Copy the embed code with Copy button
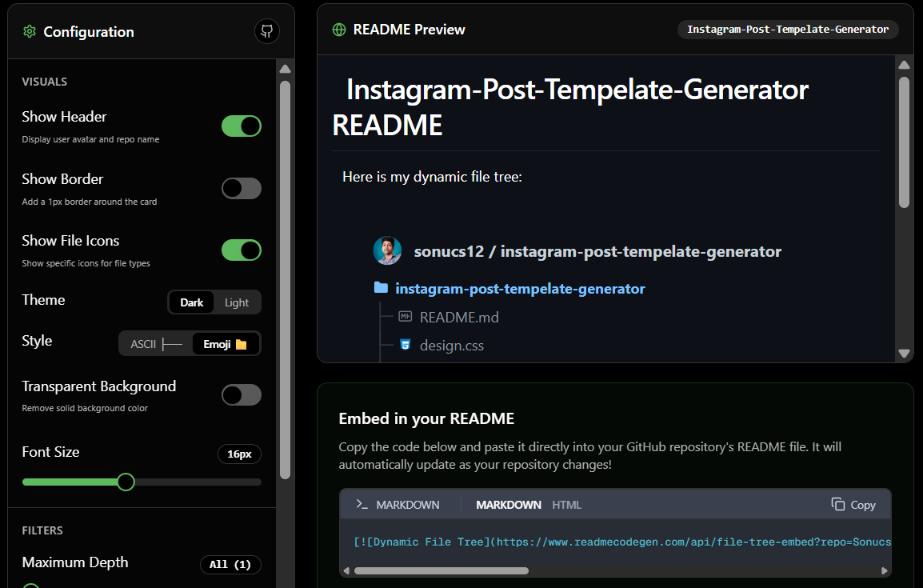This screenshot has width=923, height=588. tap(853, 505)
